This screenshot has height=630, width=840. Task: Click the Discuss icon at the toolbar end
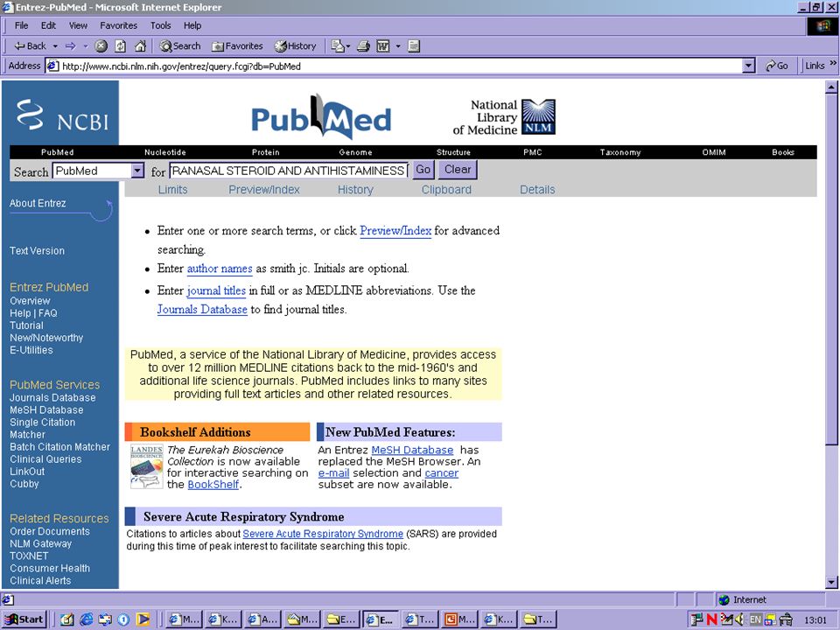pos(414,46)
